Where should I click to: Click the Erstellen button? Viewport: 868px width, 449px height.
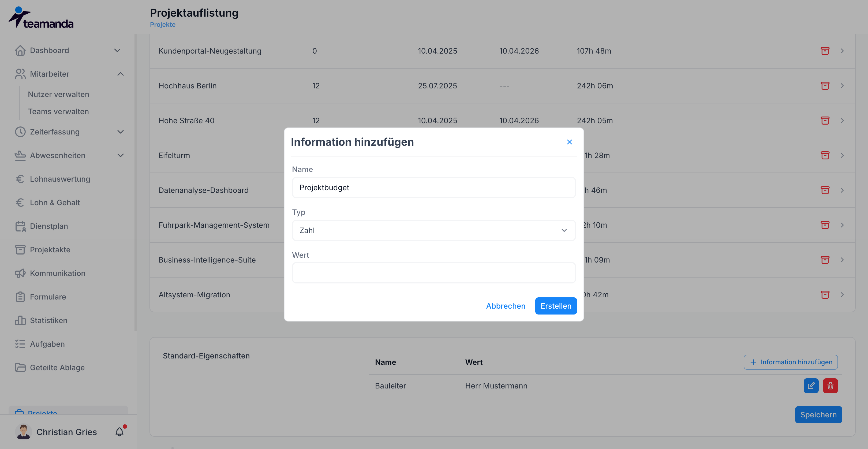[x=556, y=306]
